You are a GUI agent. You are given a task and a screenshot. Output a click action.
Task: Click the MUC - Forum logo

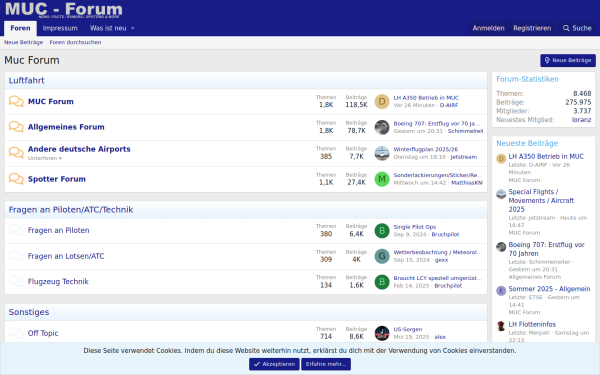[64, 10]
